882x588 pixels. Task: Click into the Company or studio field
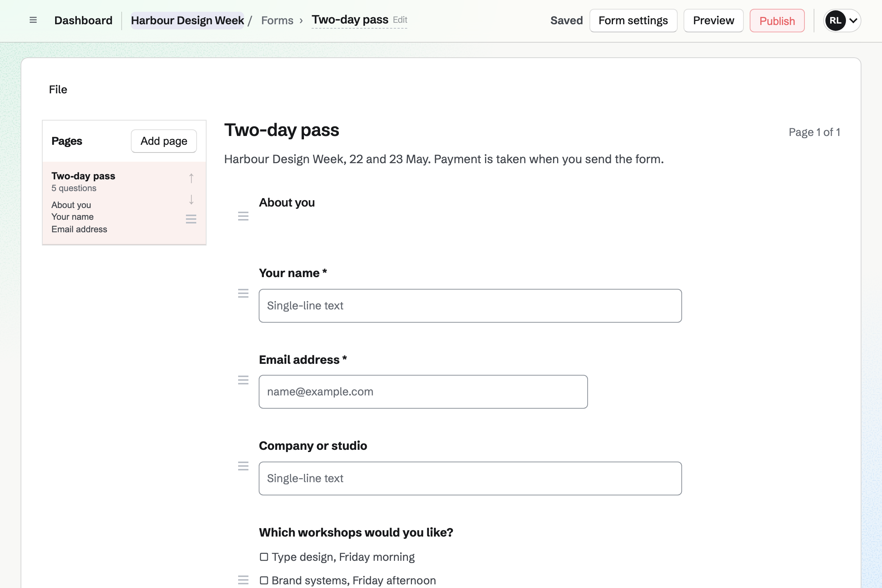[x=470, y=478]
